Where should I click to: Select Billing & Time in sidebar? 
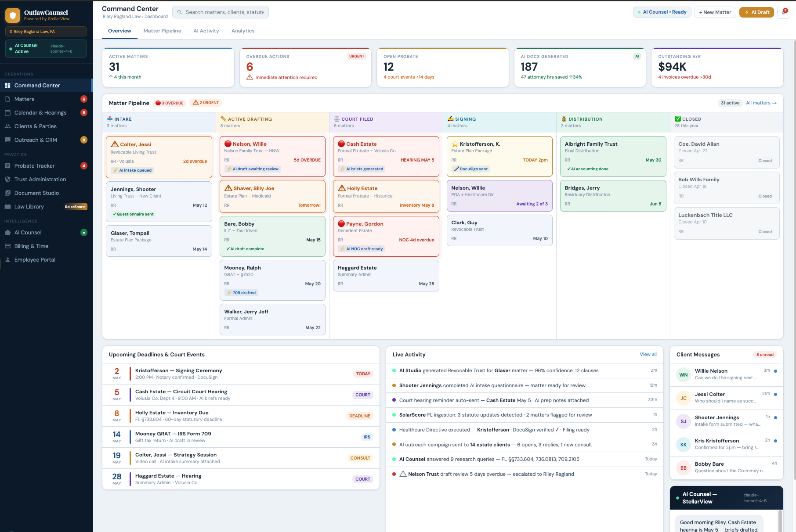click(x=31, y=246)
